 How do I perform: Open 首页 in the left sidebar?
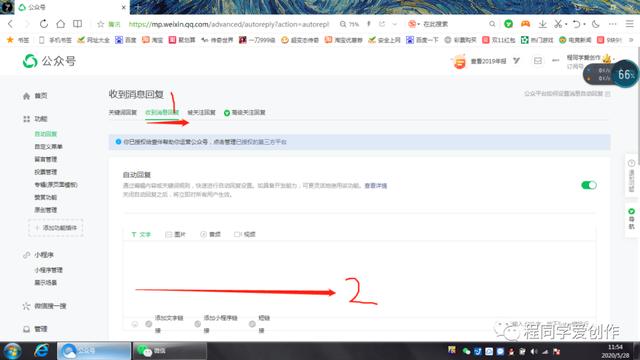(36, 96)
